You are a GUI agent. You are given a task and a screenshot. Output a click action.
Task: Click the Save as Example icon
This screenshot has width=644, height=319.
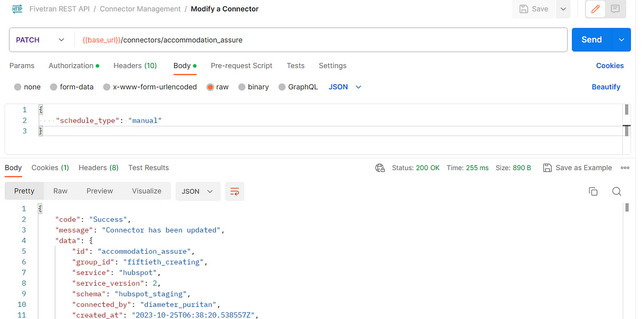click(547, 168)
